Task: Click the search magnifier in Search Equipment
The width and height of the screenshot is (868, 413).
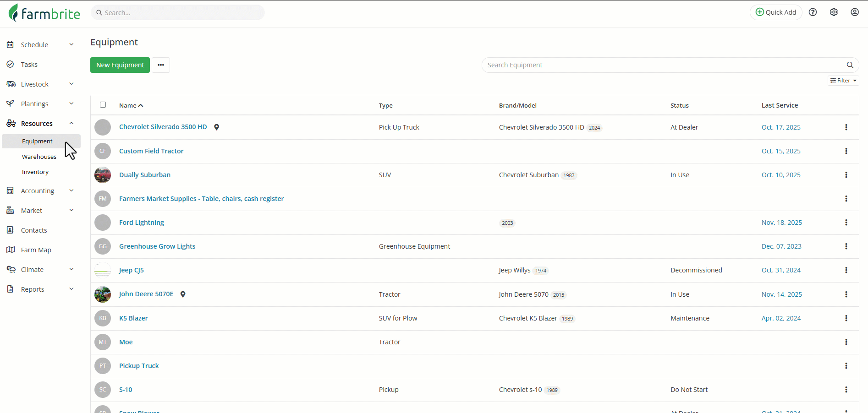Action: [x=850, y=65]
